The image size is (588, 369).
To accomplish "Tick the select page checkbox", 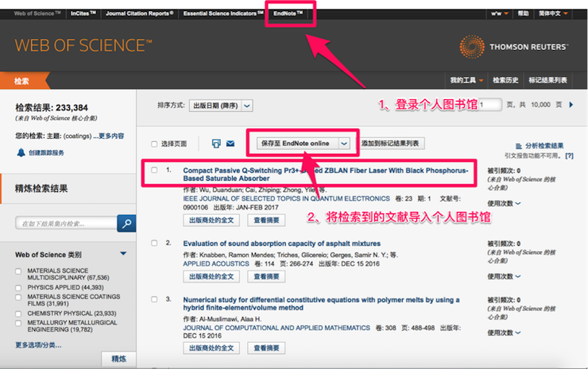I will tap(154, 144).
